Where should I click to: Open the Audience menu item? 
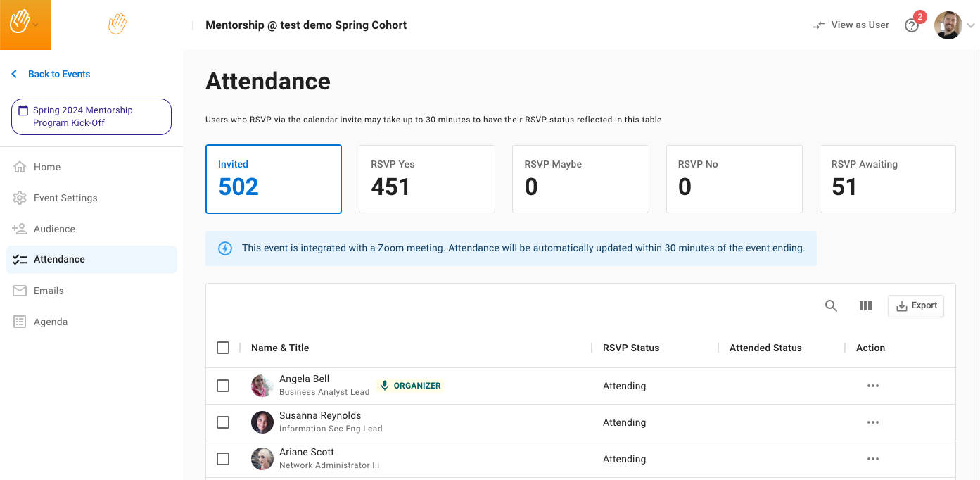tap(54, 229)
